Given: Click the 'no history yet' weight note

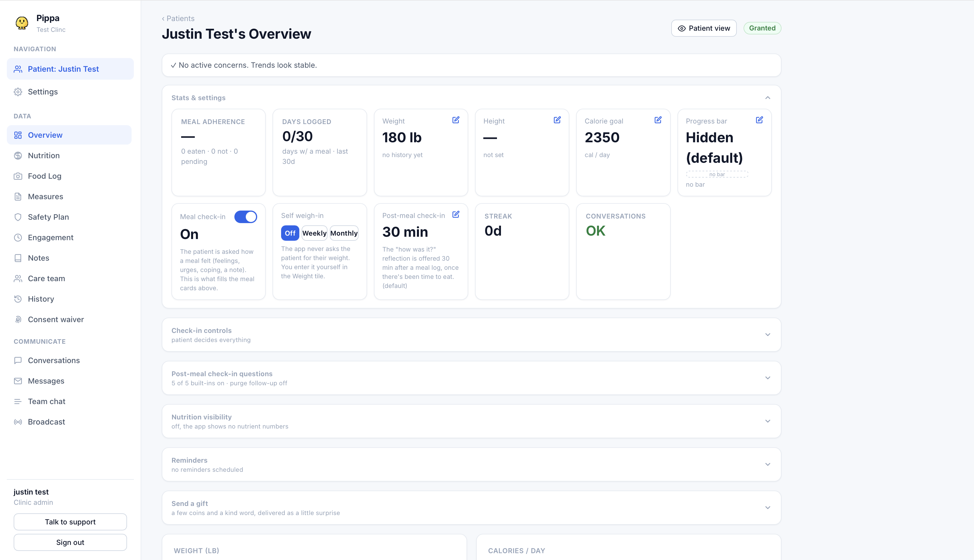Looking at the screenshot, I should [x=402, y=155].
